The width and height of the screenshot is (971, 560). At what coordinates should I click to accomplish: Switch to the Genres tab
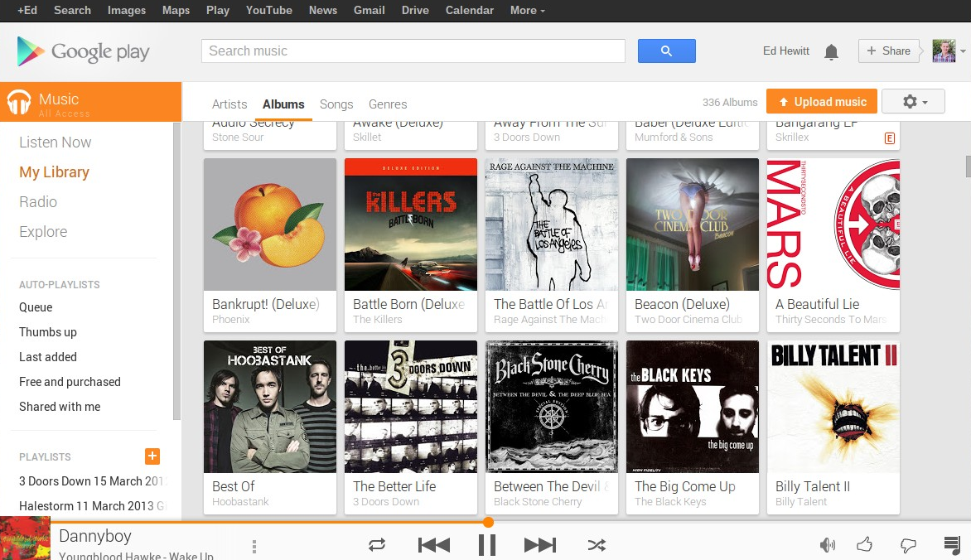click(x=388, y=104)
